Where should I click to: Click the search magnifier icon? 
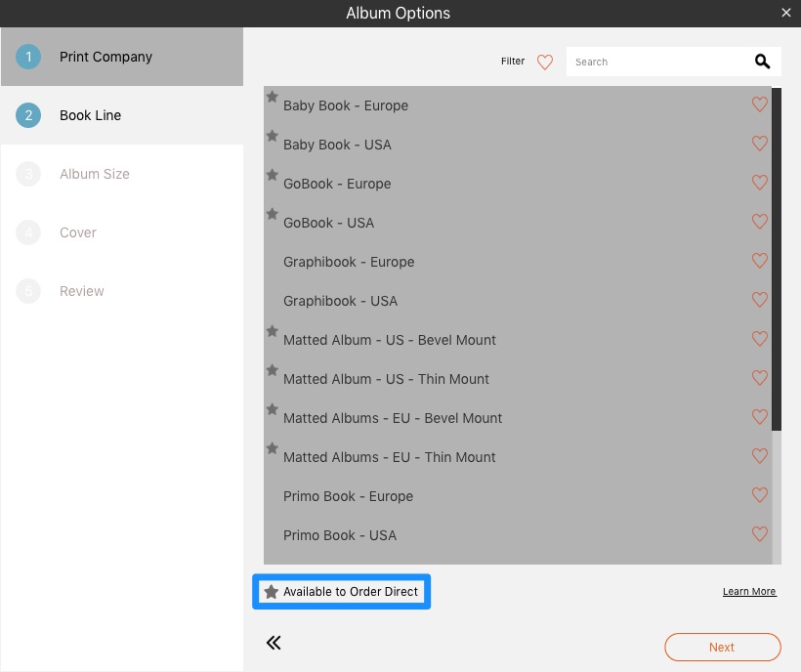(x=762, y=62)
